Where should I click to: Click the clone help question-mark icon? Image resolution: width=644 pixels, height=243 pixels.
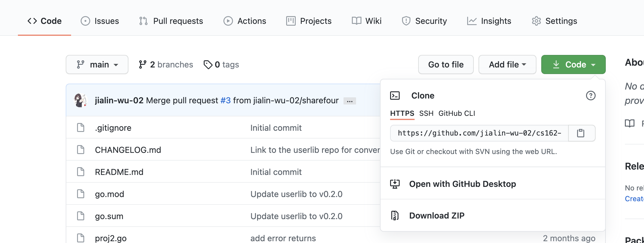coord(591,96)
